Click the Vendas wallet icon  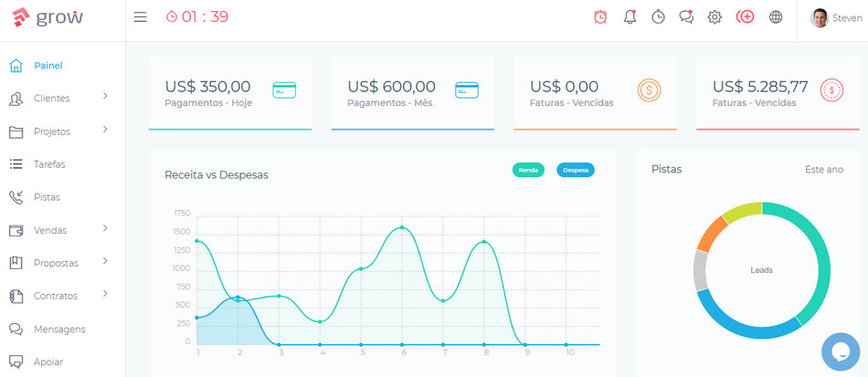16,231
